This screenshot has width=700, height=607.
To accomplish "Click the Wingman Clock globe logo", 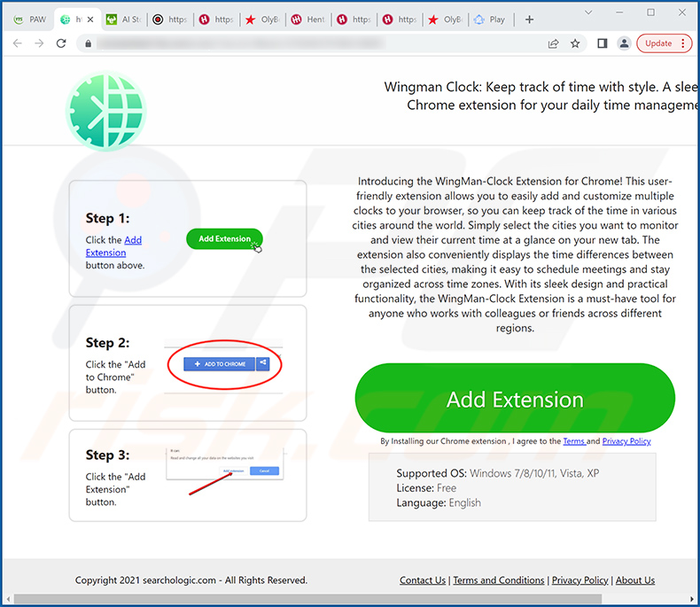I will 105,111.
